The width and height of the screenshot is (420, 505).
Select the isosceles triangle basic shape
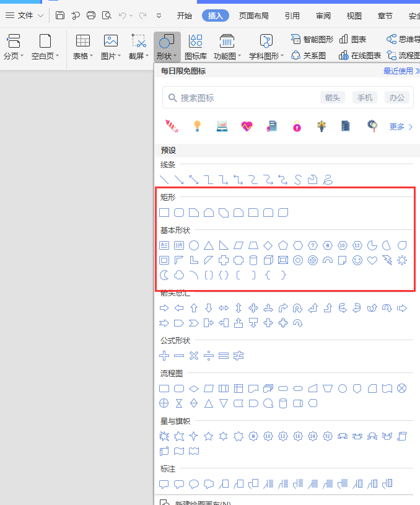pyautogui.click(x=209, y=245)
